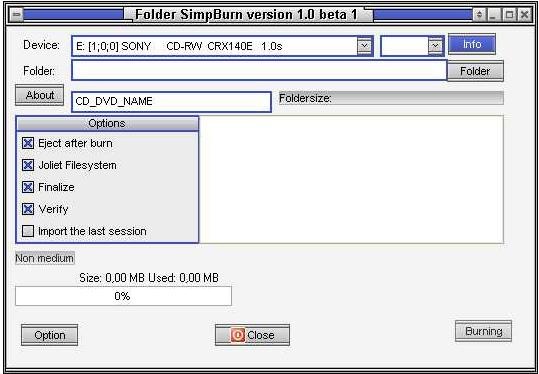Disable the Finalize option
This screenshot has width=539, height=374.
click(28, 187)
